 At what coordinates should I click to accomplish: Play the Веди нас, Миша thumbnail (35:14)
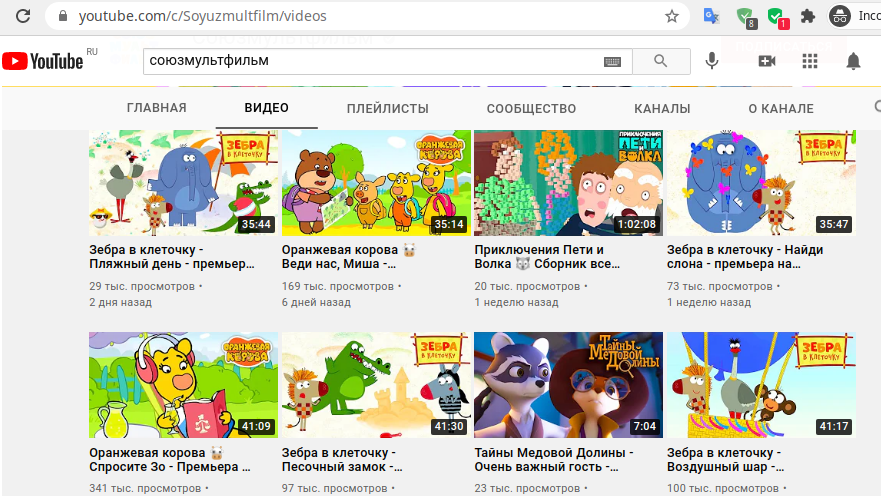coord(376,183)
